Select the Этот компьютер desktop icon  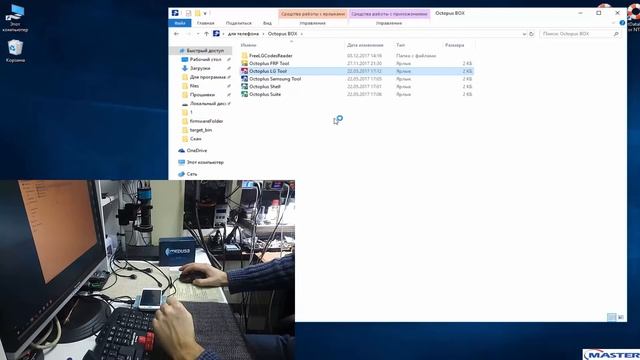tap(15, 18)
